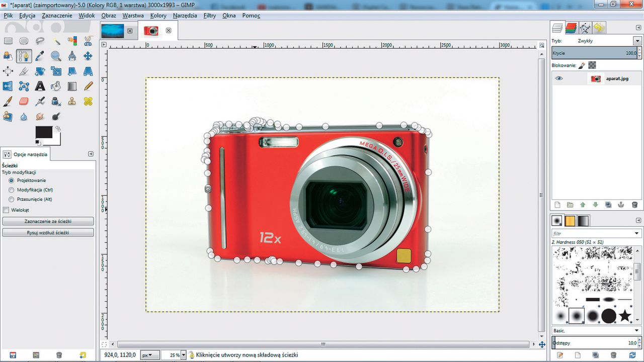Image resolution: width=644 pixels, height=362 pixels.
Task: Select the Select by Color tool
Action: tap(72, 41)
